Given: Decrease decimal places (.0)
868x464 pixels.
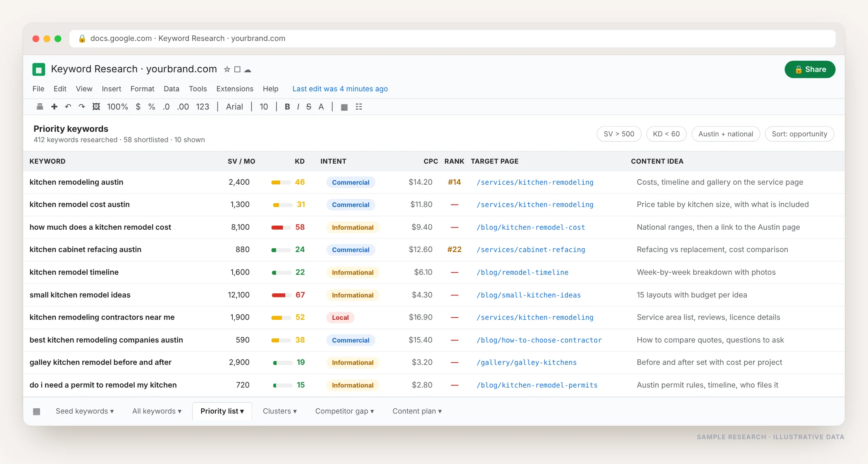Looking at the screenshot, I should (x=166, y=107).
